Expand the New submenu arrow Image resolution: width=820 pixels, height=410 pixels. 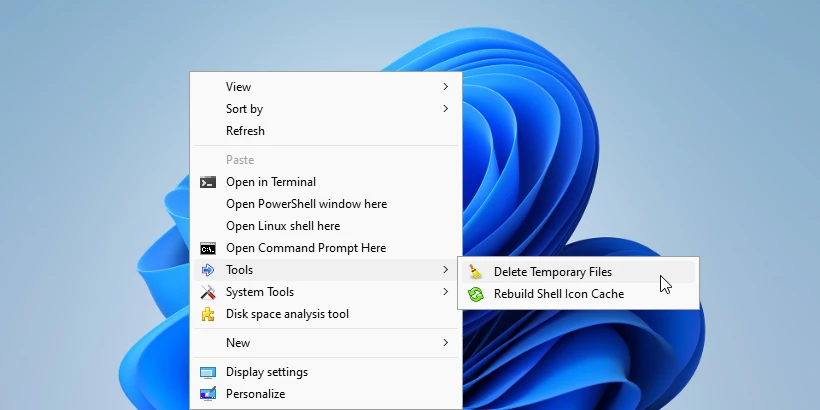point(446,343)
